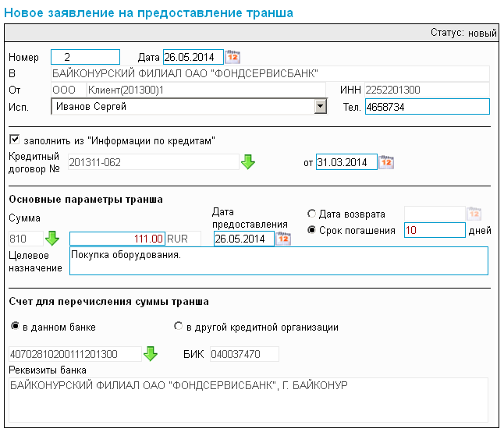The image size is (504, 432).
Task: Click the 'Сумма' label
Action: click(24, 218)
